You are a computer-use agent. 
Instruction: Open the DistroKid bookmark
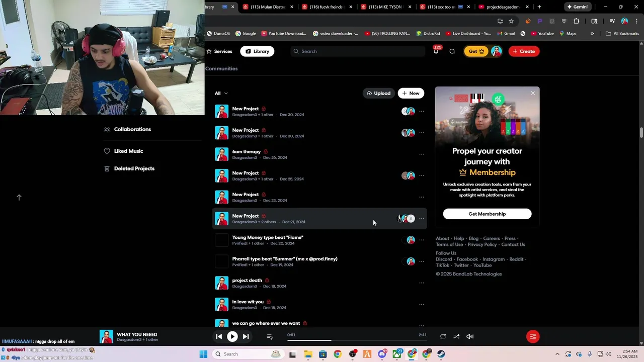[428, 34]
